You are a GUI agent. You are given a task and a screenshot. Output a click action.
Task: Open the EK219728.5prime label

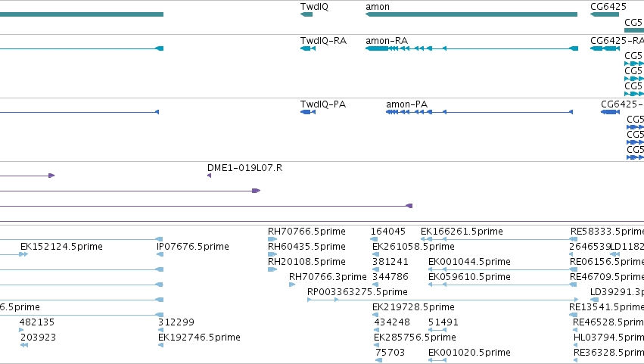click(x=414, y=307)
